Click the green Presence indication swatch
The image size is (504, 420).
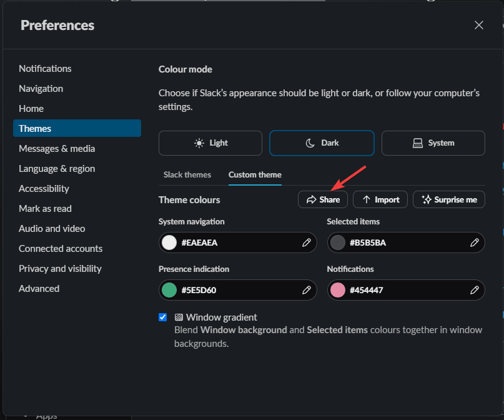tap(169, 290)
